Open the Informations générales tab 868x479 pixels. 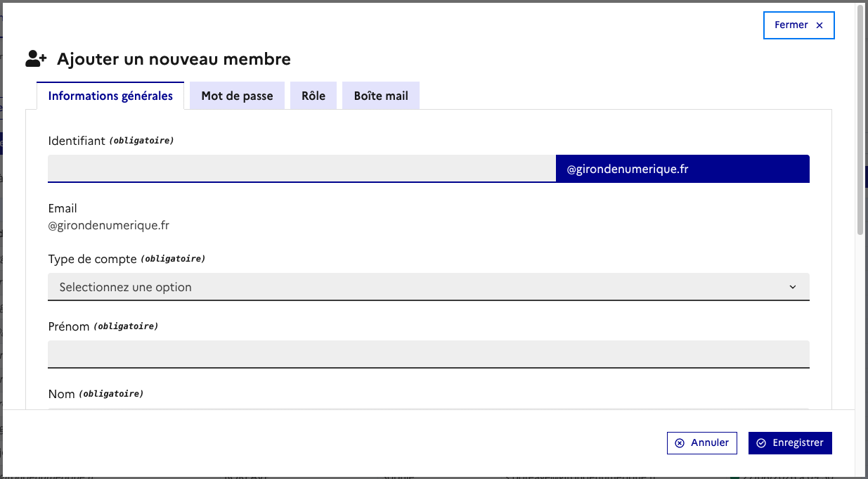pos(110,96)
